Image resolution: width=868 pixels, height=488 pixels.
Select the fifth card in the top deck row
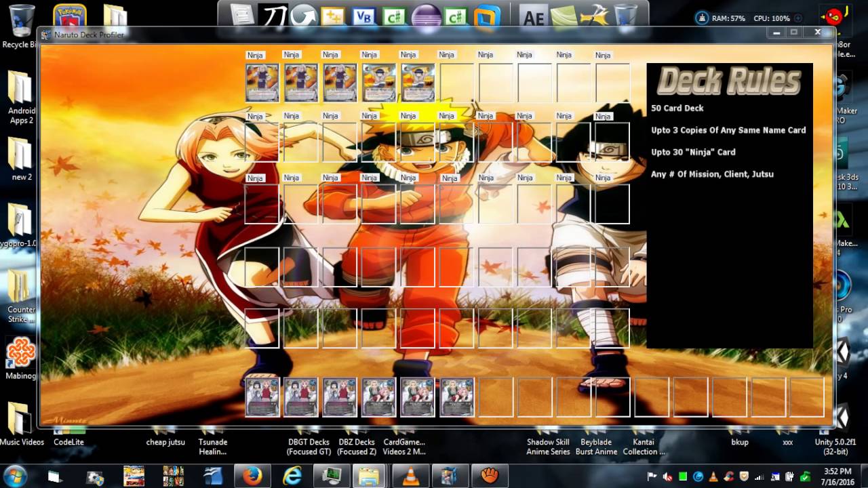point(418,83)
